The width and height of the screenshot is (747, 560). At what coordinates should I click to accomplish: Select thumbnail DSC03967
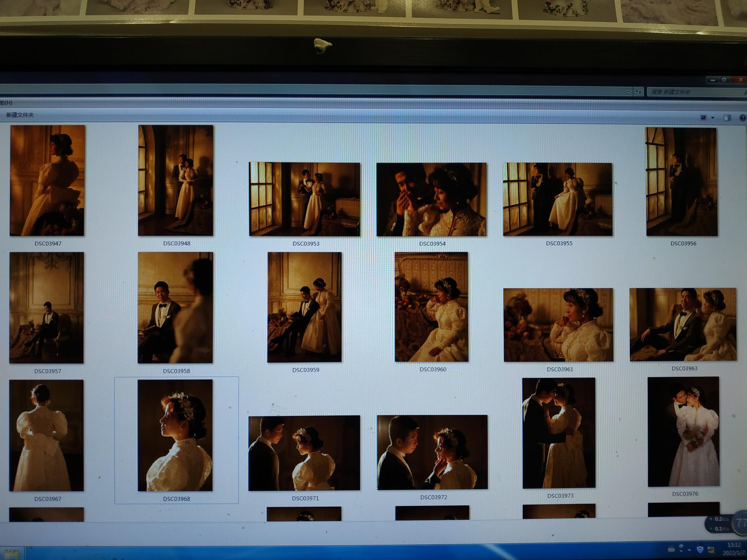46,435
